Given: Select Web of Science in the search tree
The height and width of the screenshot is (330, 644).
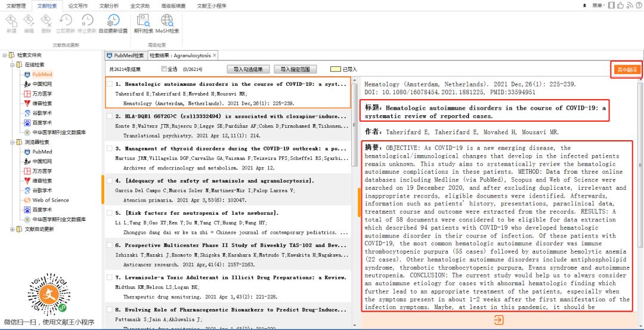Looking at the screenshot, I should [x=50, y=200].
